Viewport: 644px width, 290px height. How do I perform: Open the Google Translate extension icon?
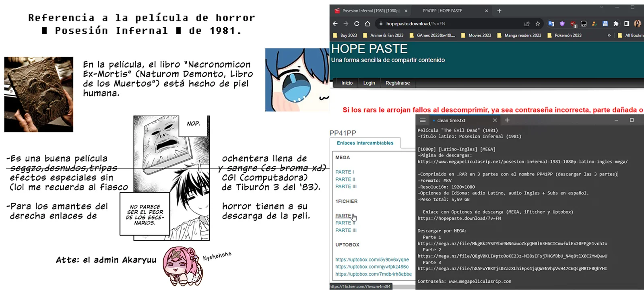coord(551,24)
